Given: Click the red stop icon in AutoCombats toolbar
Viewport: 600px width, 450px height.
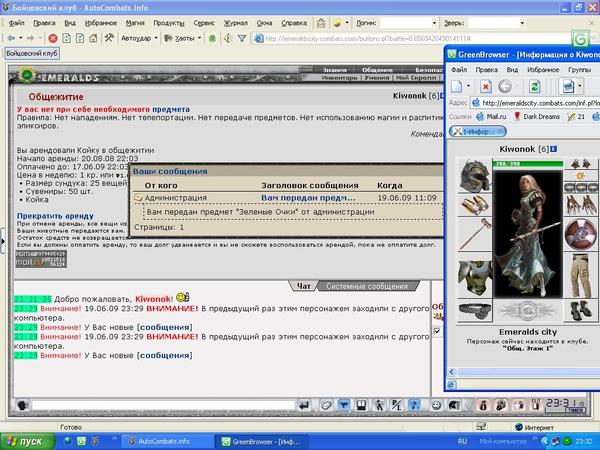Looking at the screenshot, I should (53, 38).
